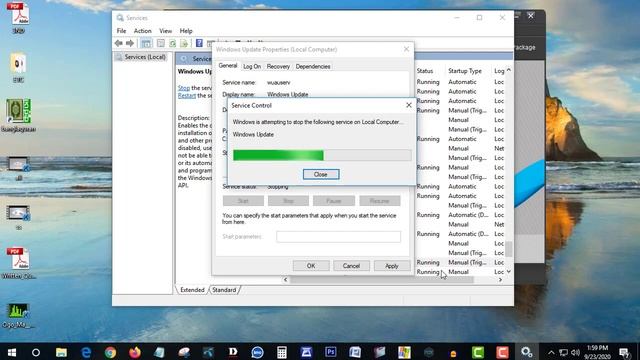Click the Properties toolbar icon

161,43
